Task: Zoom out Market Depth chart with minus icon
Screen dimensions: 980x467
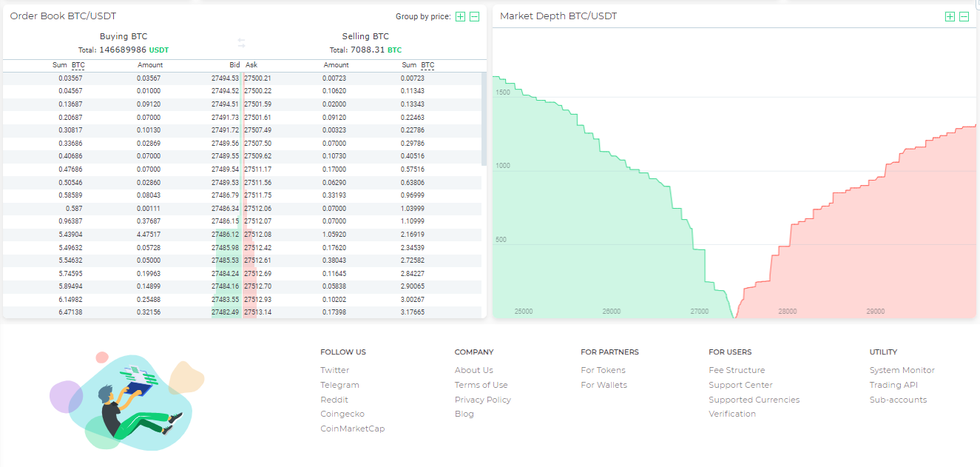Action: tap(964, 16)
